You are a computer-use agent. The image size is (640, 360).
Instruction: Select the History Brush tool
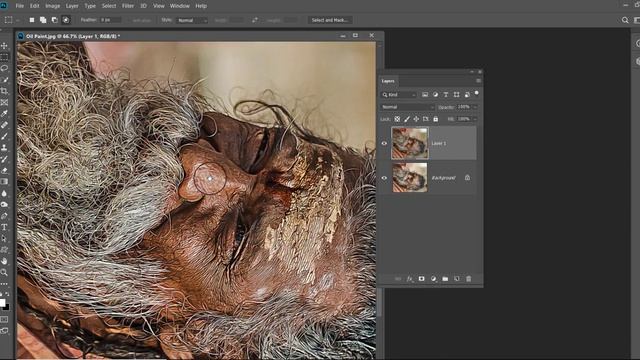coord(4,159)
